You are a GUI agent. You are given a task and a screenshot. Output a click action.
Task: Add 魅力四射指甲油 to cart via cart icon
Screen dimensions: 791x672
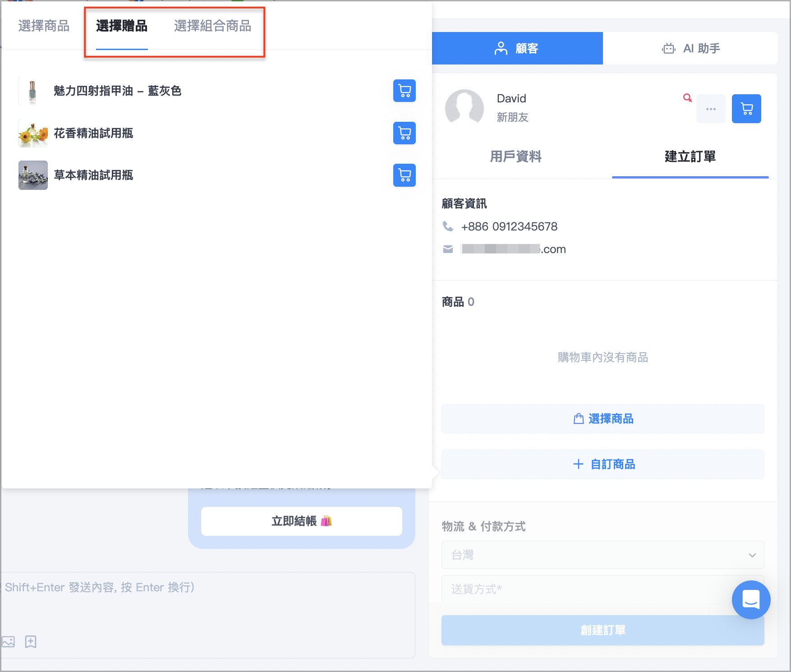tap(404, 91)
